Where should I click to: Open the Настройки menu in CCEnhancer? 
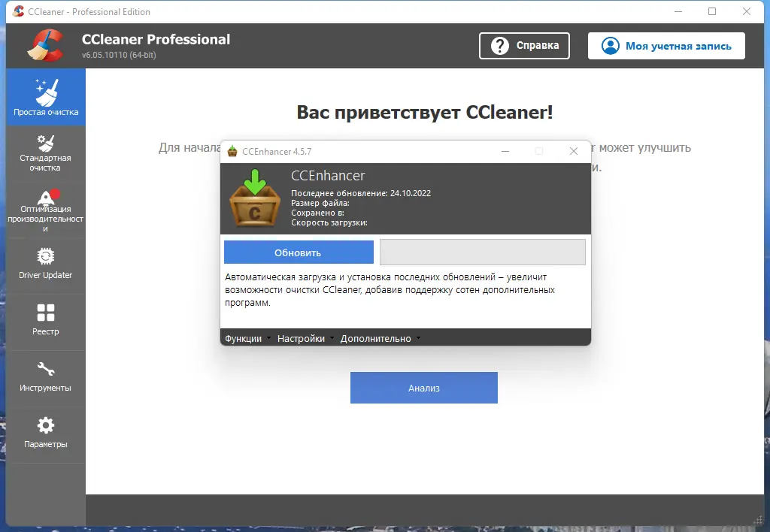click(305, 339)
